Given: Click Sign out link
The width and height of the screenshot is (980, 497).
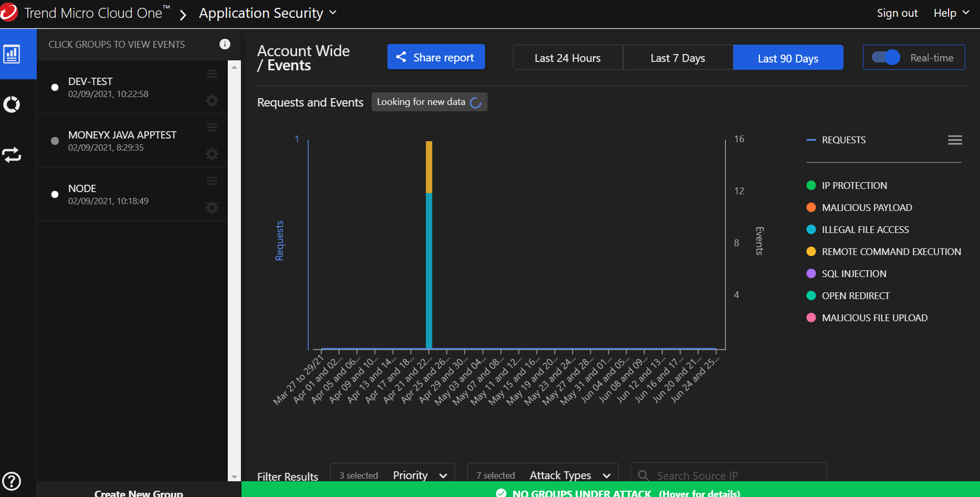Looking at the screenshot, I should click(897, 13).
